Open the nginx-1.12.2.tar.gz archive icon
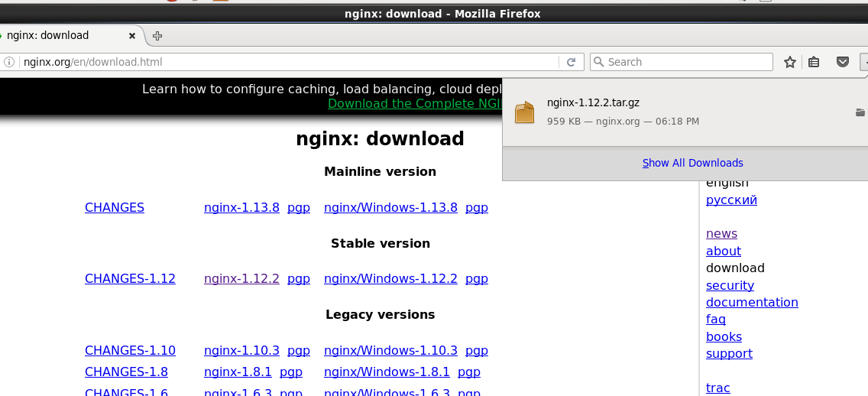The image size is (868, 396). [524, 112]
